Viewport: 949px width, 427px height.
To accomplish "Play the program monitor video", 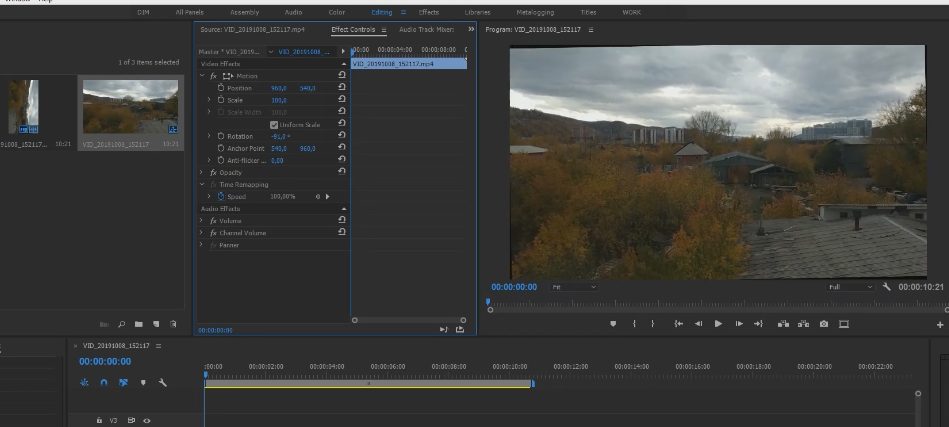I will [718, 324].
